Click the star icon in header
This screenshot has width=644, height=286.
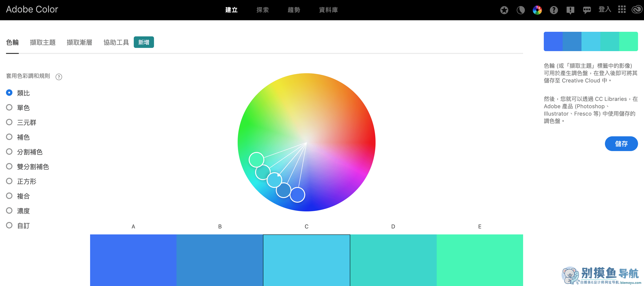504,10
